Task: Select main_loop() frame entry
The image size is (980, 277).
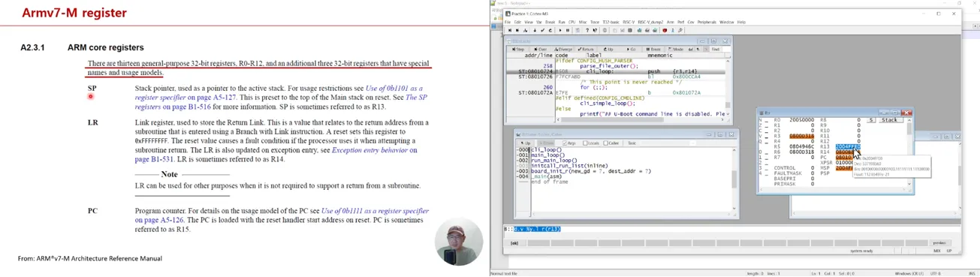Action: click(x=547, y=155)
